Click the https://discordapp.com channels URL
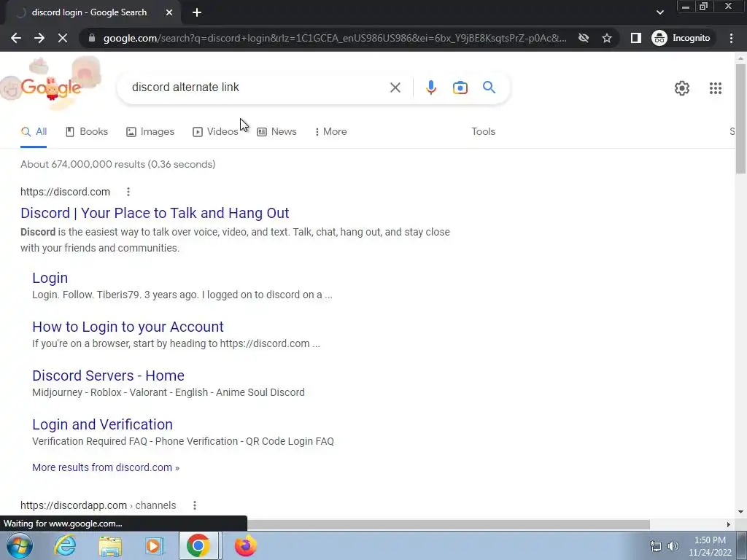Viewport: 747px width, 560px height. point(98,505)
